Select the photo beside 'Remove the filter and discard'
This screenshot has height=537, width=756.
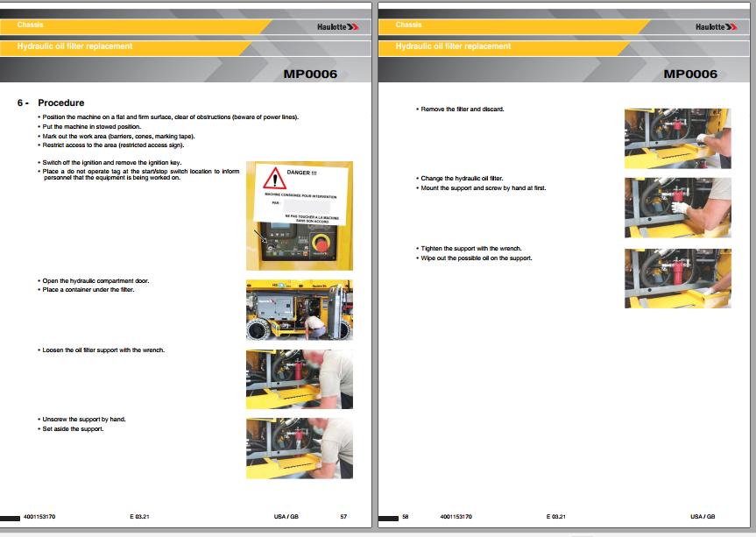(x=677, y=138)
